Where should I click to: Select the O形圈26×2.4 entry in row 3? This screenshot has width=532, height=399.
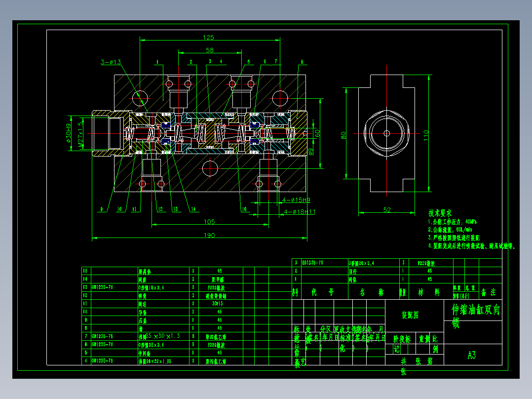(x=361, y=263)
